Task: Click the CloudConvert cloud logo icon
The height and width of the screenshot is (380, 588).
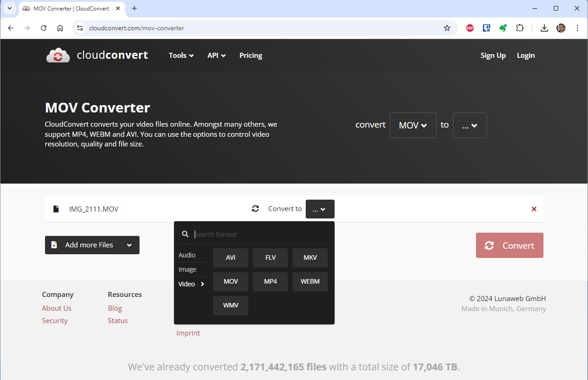Action: coord(58,56)
